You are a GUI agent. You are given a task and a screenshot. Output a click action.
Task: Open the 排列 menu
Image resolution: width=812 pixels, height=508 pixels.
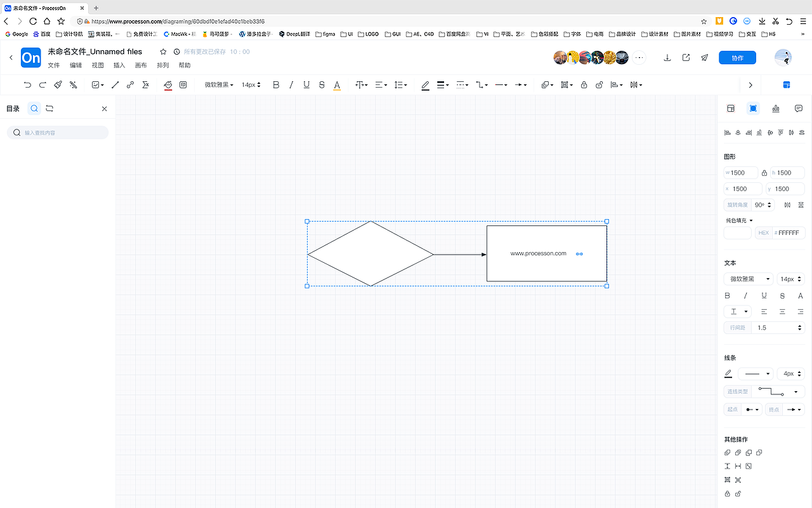tap(163, 65)
